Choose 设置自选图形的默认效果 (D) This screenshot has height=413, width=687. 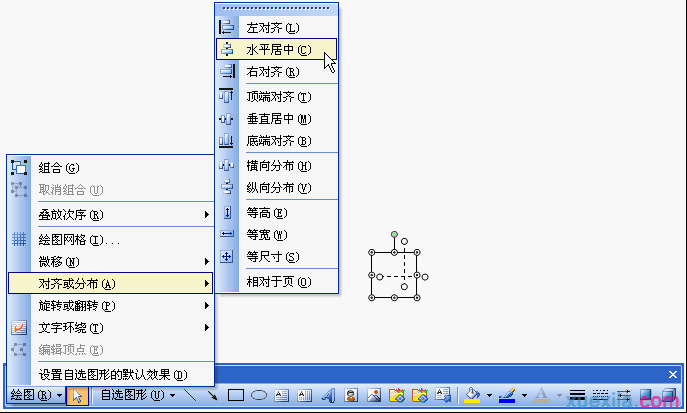(110, 374)
